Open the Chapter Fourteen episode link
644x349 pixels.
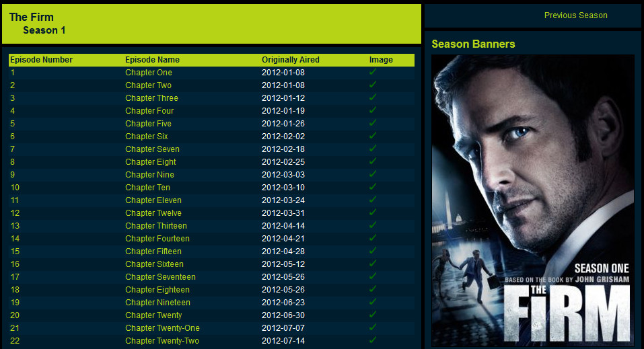157,238
